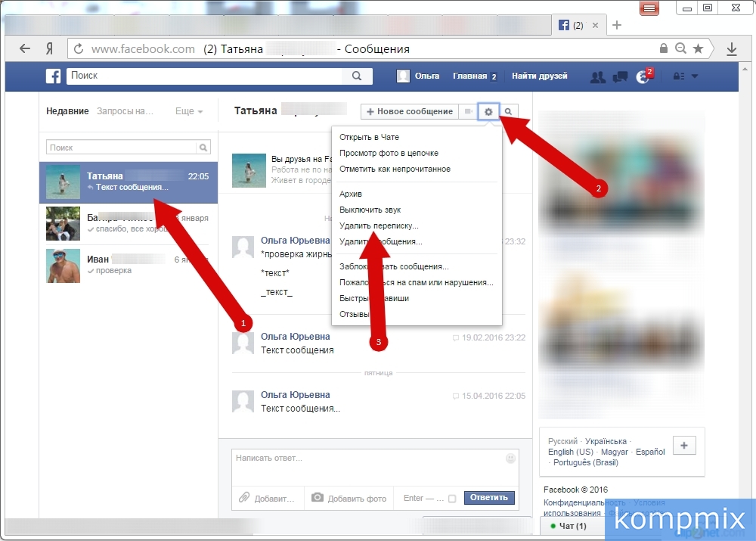Image resolution: width=756 pixels, height=541 pixels.
Task: Click the Facebook logo icon
Action: (x=53, y=76)
